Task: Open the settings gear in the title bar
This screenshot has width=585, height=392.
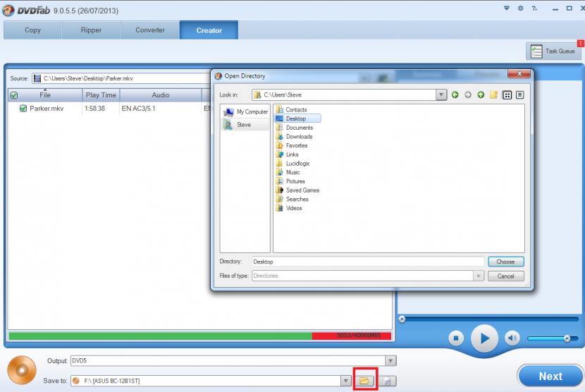Action: [520, 8]
